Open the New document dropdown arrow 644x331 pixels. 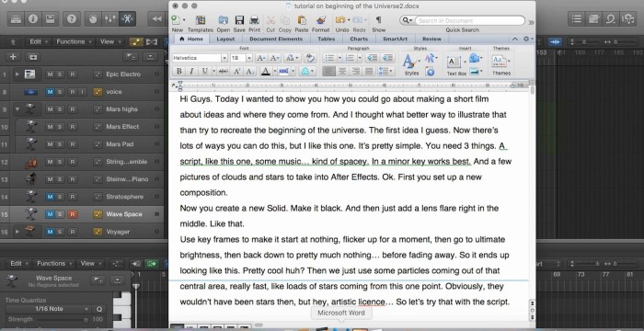pyautogui.click(x=184, y=19)
